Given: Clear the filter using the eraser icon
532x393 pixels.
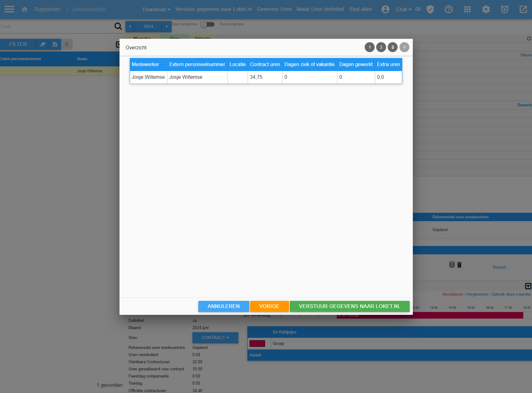Looking at the screenshot, I should tap(43, 44).
